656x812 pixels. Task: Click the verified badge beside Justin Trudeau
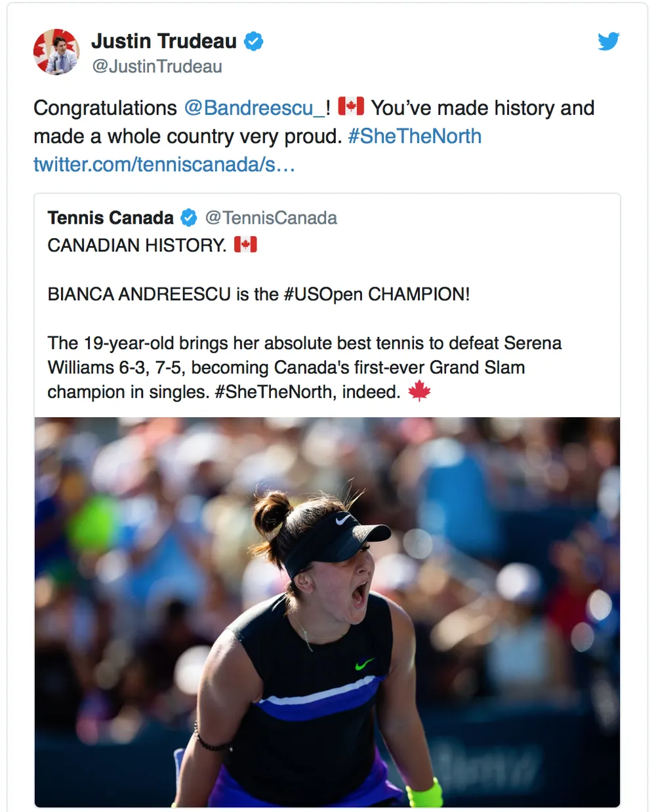(254, 41)
